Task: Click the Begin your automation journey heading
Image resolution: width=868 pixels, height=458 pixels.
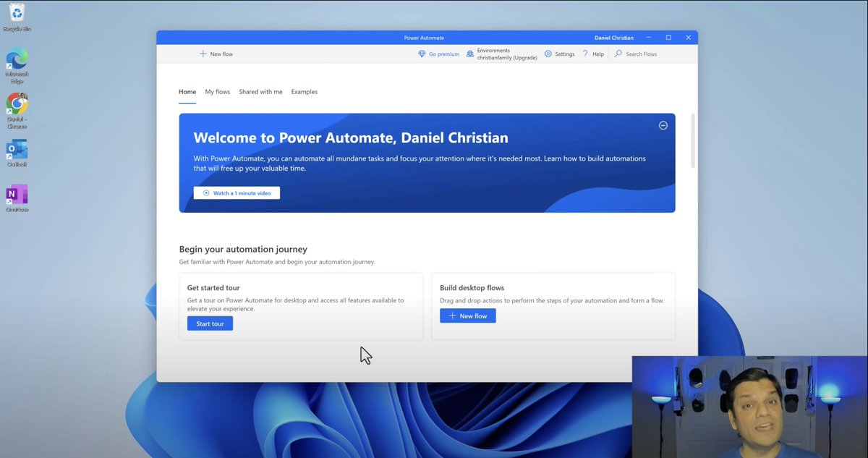Action: 243,249
